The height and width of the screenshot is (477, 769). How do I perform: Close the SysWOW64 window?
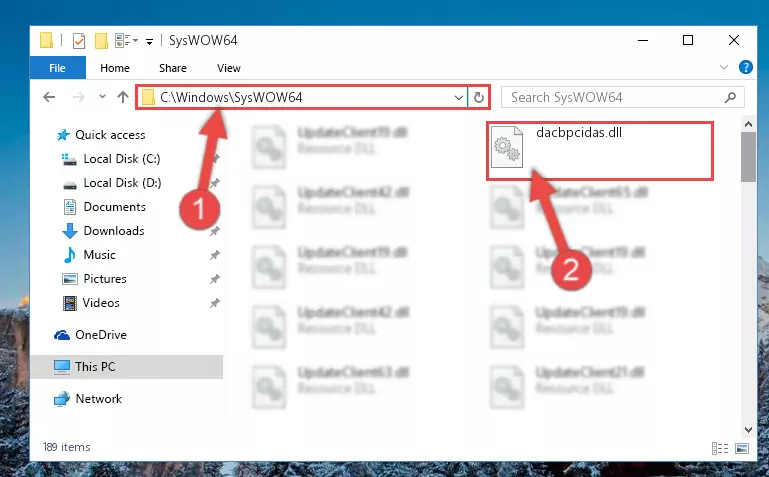[734, 40]
